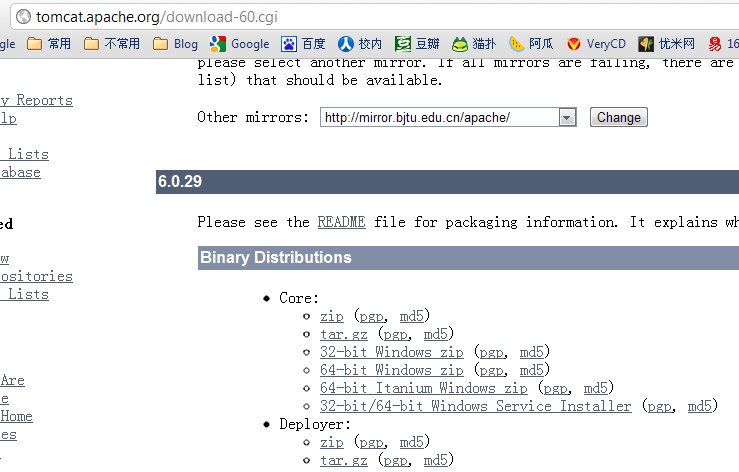Download the Deployer zip link

(x=332, y=442)
